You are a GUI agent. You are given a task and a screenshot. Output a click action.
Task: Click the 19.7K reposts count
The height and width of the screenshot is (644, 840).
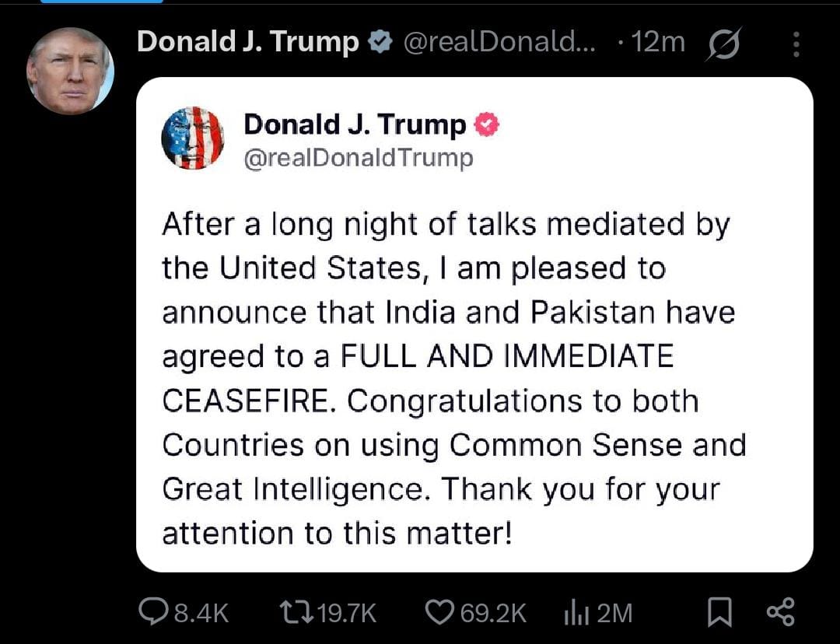[x=347, y=614]
